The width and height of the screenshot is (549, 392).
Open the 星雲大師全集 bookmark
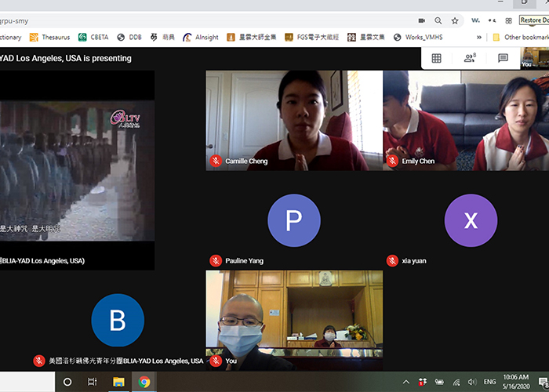(x=252, y=37)
